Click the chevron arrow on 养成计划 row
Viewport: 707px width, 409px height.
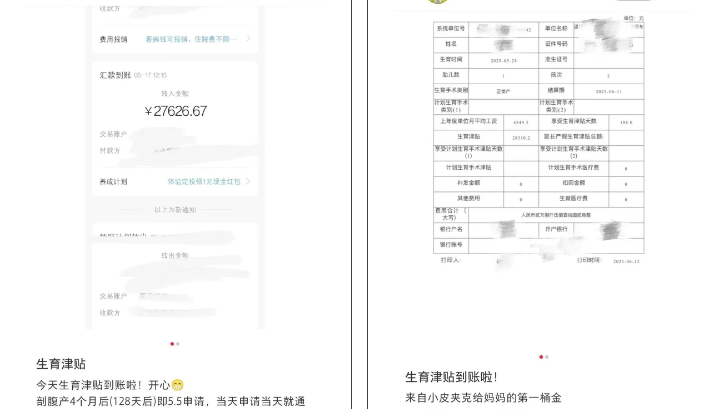247,182
